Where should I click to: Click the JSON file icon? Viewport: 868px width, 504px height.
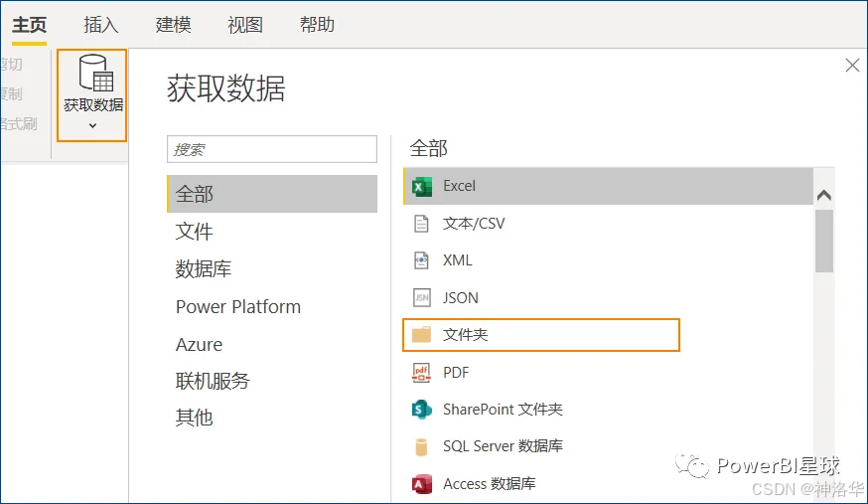(x=421, y=298)
